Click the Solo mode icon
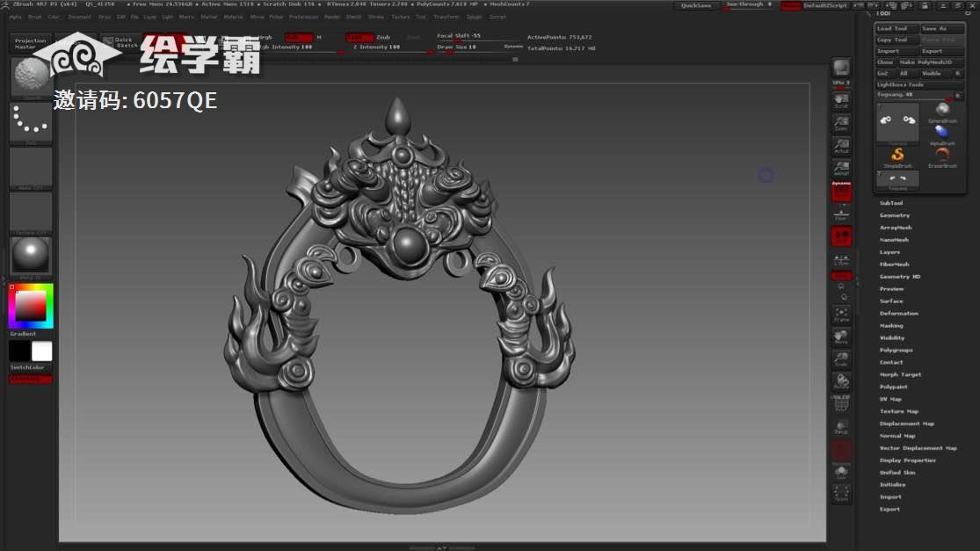Image resolution: width=980 pixels, height=551 pixels. (x=841, y=472)
